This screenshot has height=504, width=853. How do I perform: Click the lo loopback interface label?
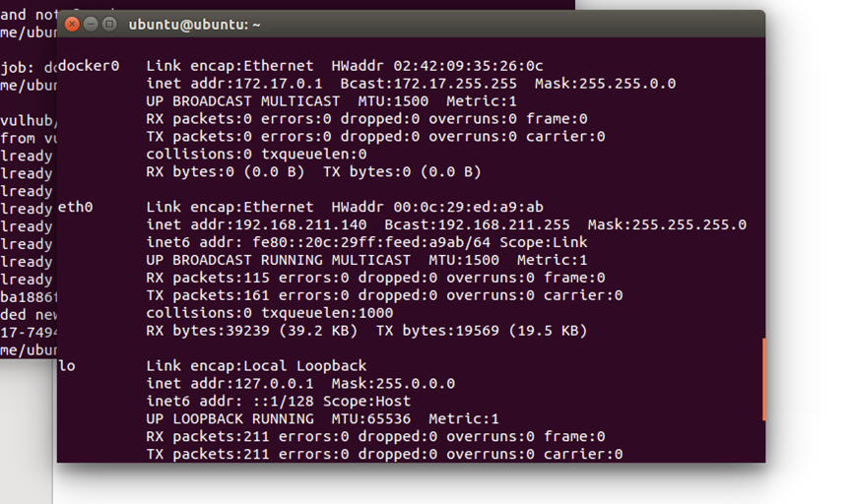(x=66, y=366)
